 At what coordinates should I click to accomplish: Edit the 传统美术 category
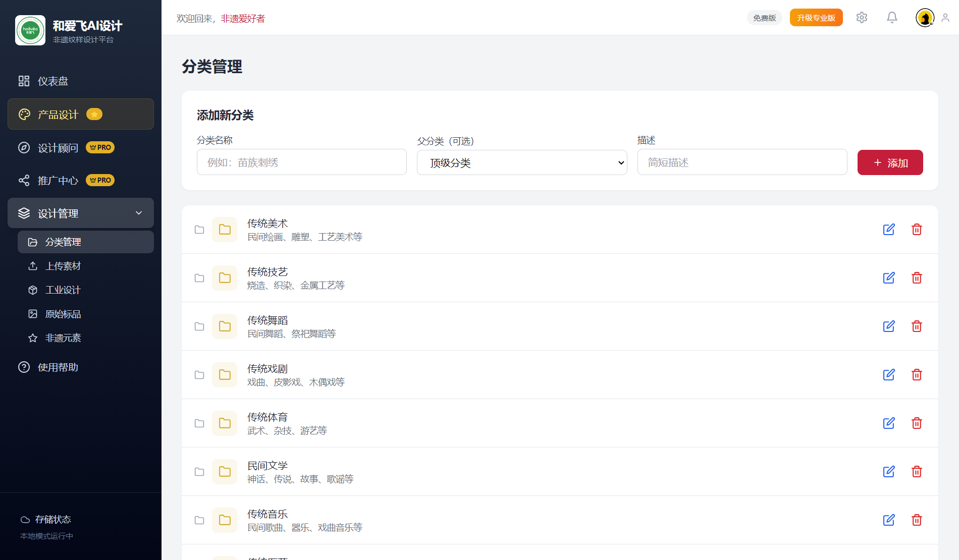pyautogui.click(x=889, y=230)
